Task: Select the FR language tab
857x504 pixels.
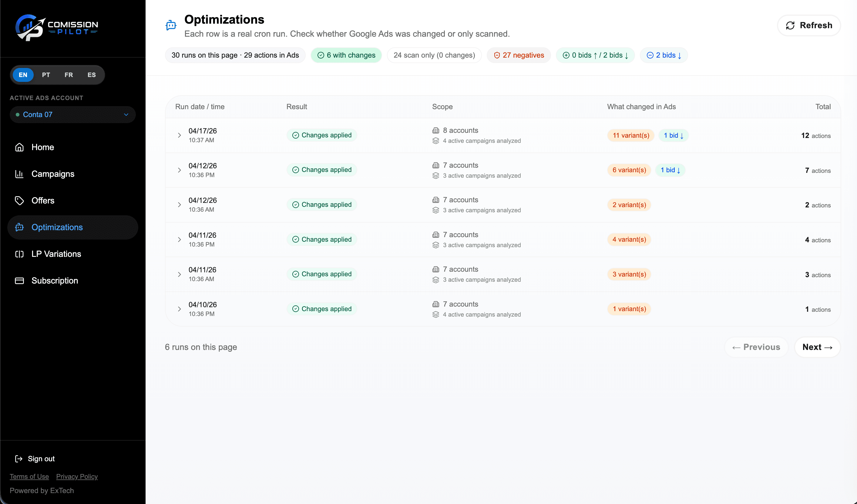Action: pos(69,75)
